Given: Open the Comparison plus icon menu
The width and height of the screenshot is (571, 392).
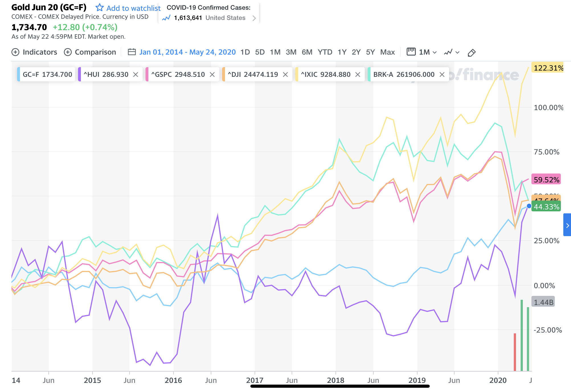Looking at the screenshot, I should pos(68,52).
